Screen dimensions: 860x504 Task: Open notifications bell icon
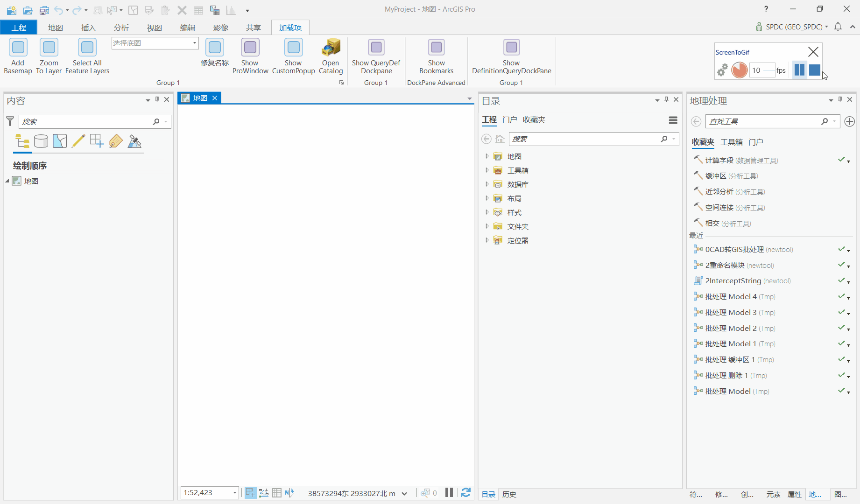838,27
